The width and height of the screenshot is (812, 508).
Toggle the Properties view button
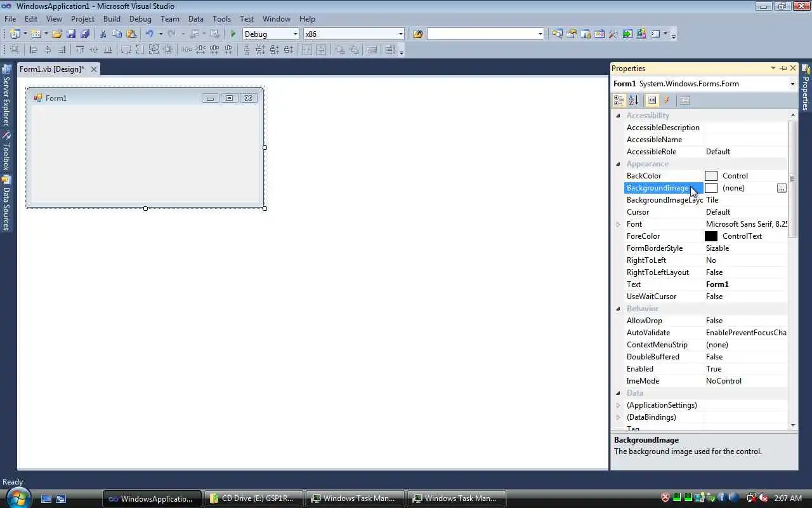click(652, 100)
